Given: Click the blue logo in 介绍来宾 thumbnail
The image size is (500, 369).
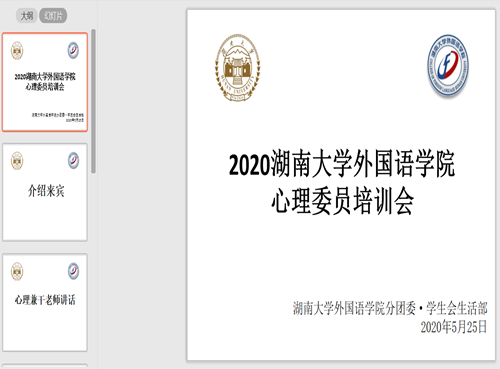Looking at the screenshot, I should [73, 160].
